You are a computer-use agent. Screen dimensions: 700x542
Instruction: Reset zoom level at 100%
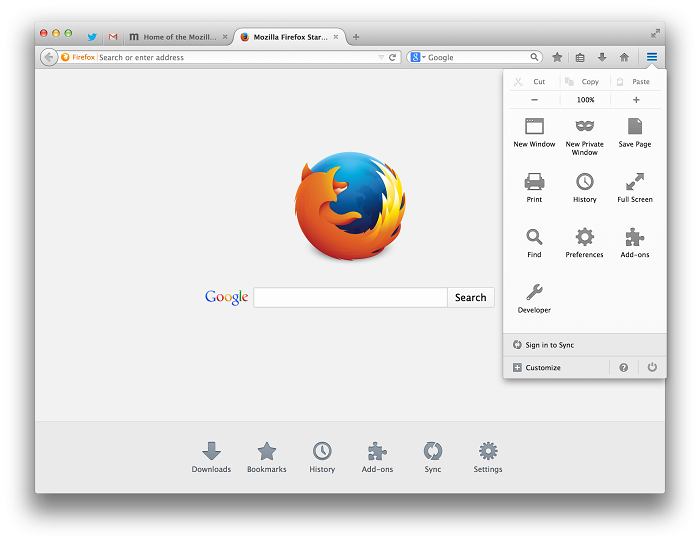click(x=585, y=100)
